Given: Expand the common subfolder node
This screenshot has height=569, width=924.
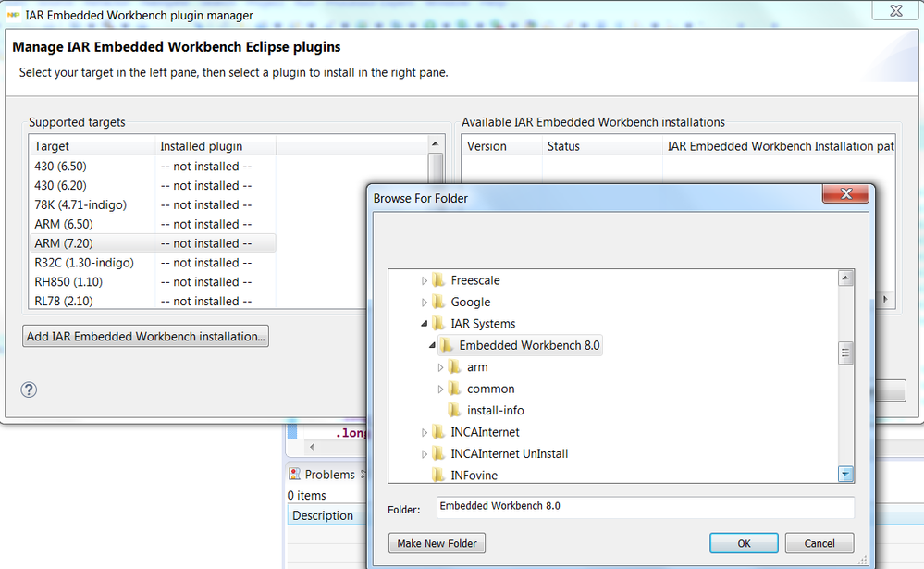Looking at the screenshot, I should (440, 390).
